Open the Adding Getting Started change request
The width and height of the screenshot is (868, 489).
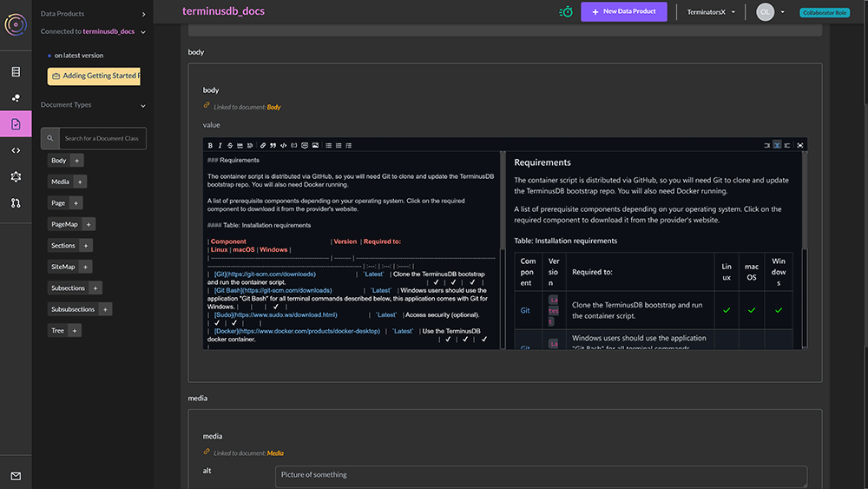(94, 76)
